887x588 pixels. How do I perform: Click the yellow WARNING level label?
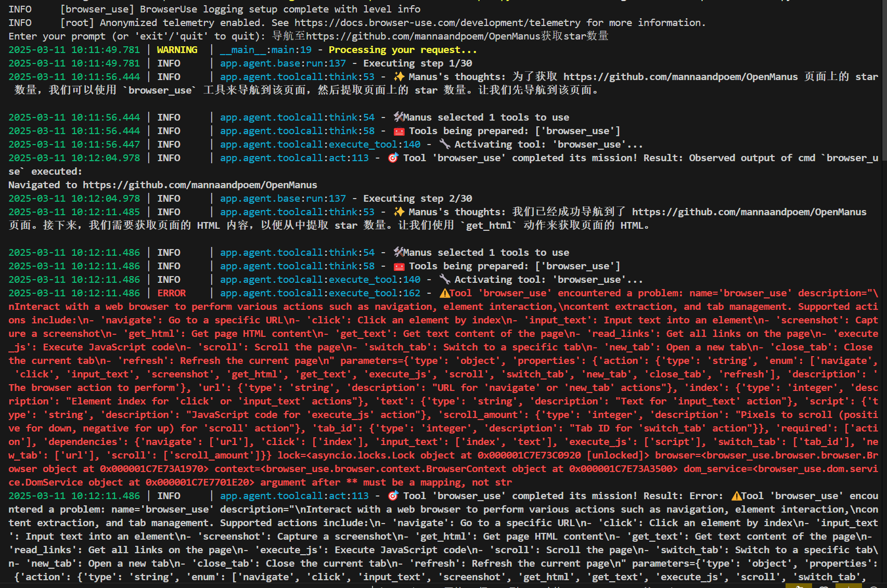point(177,50)
